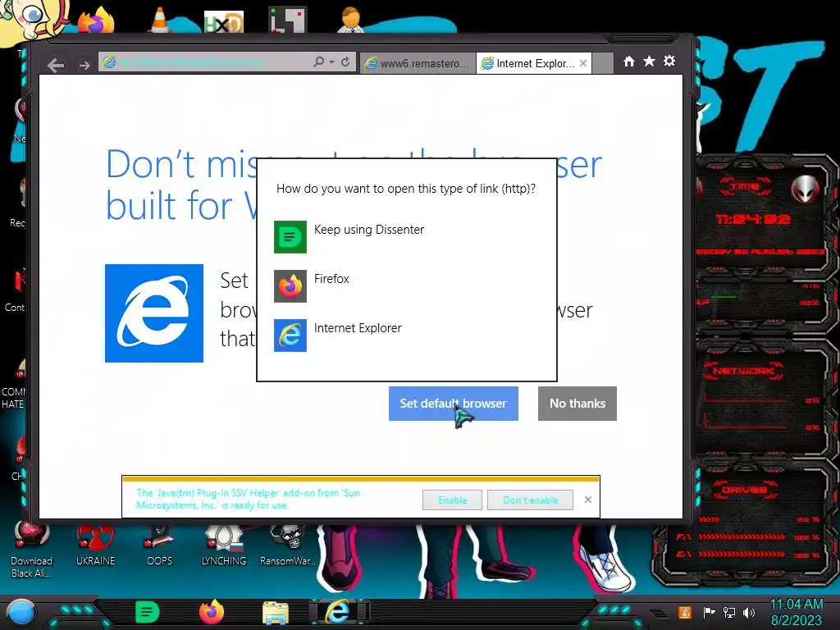Open Firefox from the taskbar
Image resolution: width=840 pixels, height=630 pixels.
tap(212, 612)
